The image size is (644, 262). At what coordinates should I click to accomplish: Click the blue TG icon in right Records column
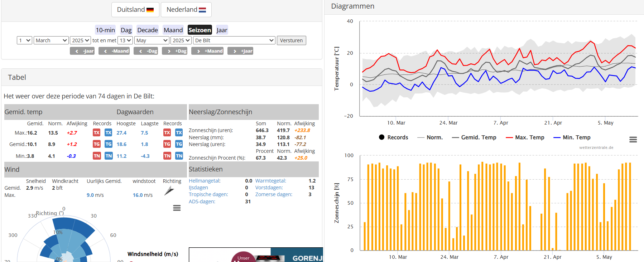[179, 144]
